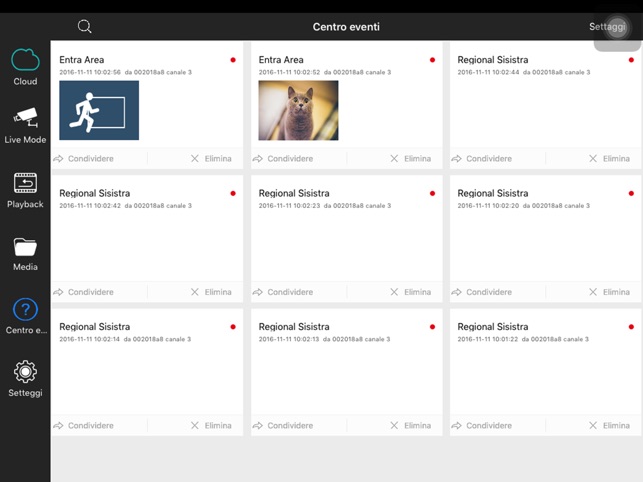Click Condividere on the 10:02:44 event
The height and width of the screenshot is (482, 643).
click(482, 158)
